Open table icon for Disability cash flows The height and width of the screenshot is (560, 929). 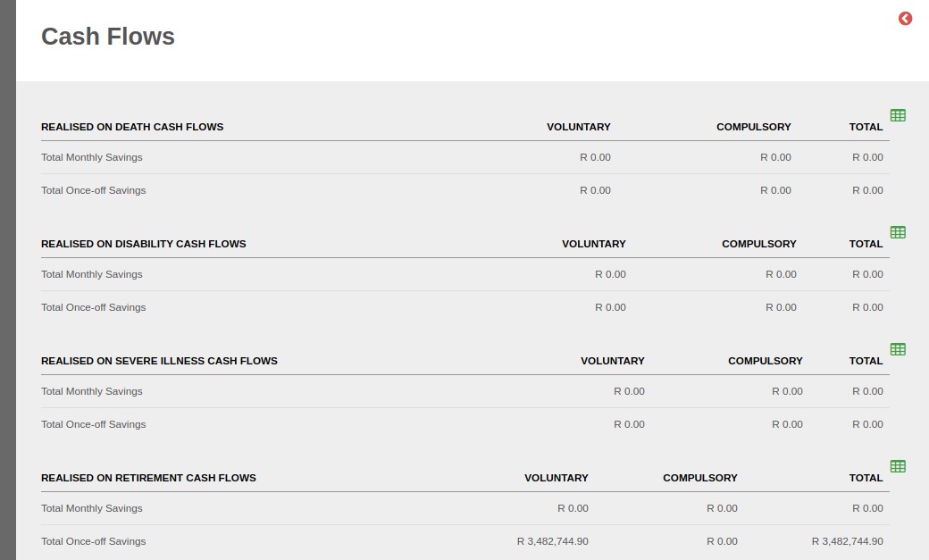tap(898, 232)
